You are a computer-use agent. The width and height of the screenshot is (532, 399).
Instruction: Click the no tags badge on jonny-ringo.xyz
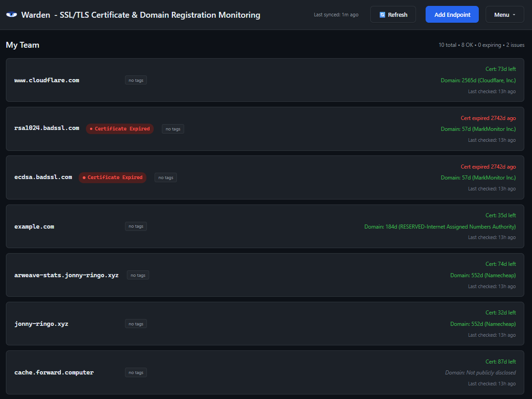tap(136, 324)
